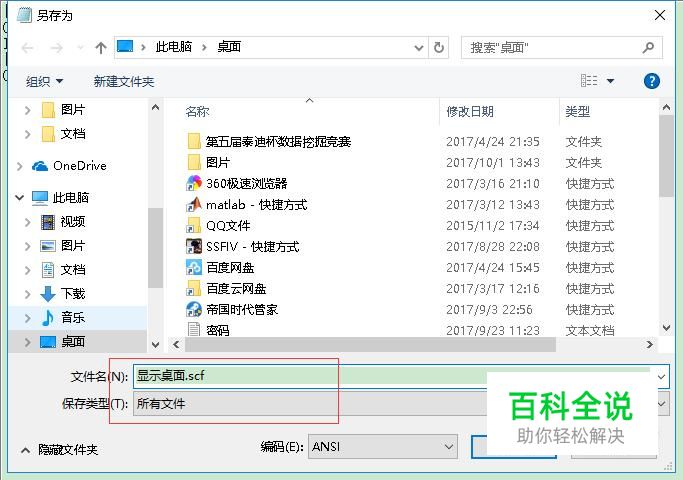Click the navigation pane scrollbar thumb
The width and height of the screenshot is (683, 480).
click(x=155, y=248)
